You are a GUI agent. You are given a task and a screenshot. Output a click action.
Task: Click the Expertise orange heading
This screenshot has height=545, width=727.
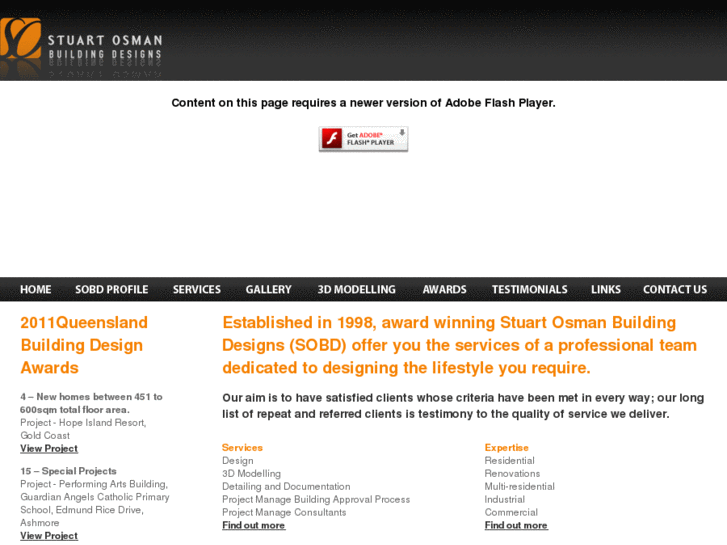pos(507,448)
